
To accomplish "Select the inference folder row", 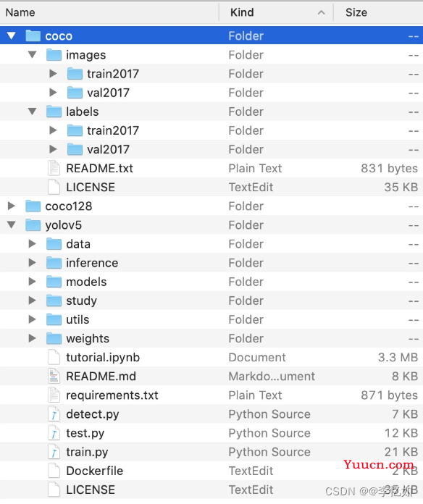I will tap(211, 263).
